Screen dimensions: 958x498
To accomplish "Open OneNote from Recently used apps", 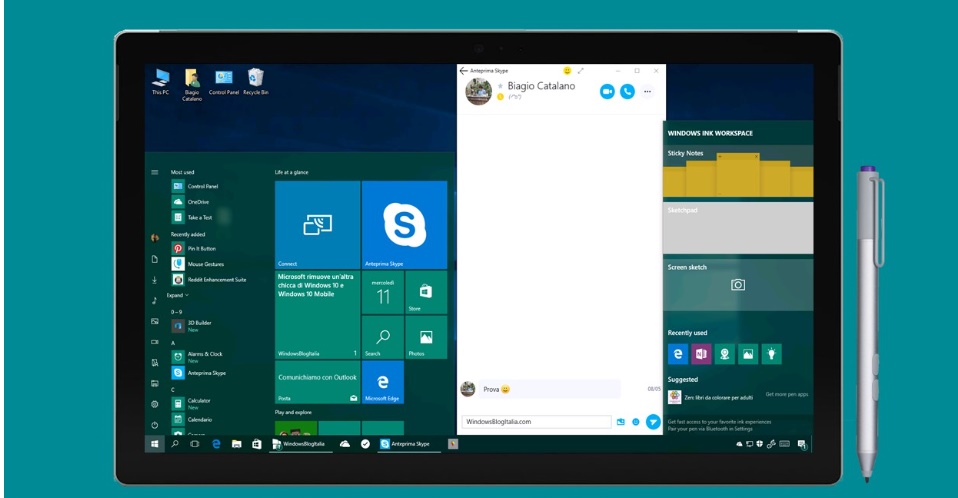I will tap(701, 354).
